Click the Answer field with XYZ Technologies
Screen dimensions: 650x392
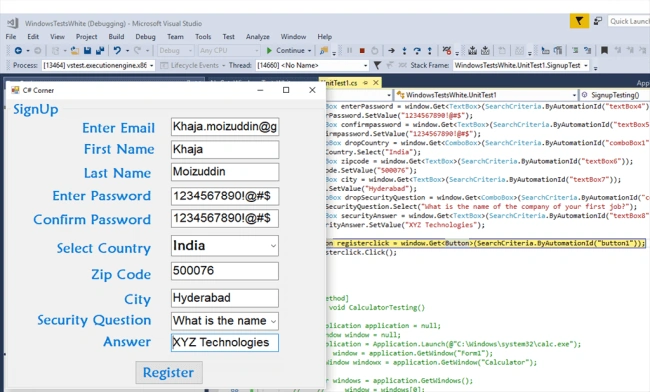pyautogui.click(x=225, y=343)
